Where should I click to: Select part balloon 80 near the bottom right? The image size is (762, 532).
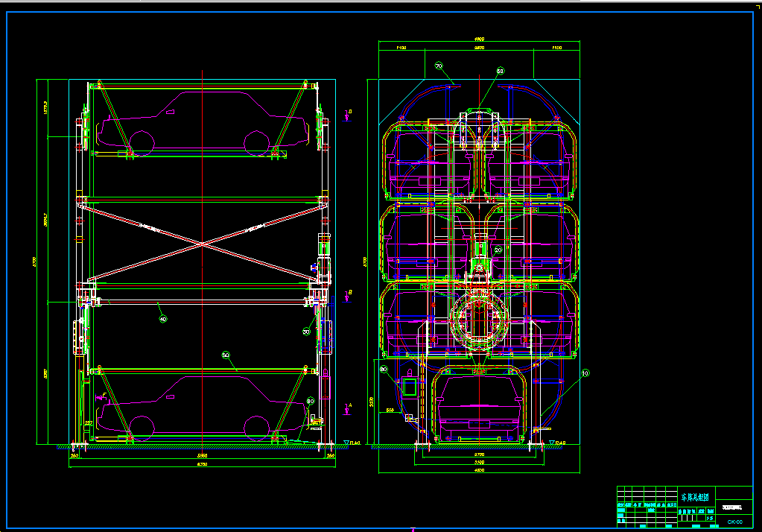point(311,401)
